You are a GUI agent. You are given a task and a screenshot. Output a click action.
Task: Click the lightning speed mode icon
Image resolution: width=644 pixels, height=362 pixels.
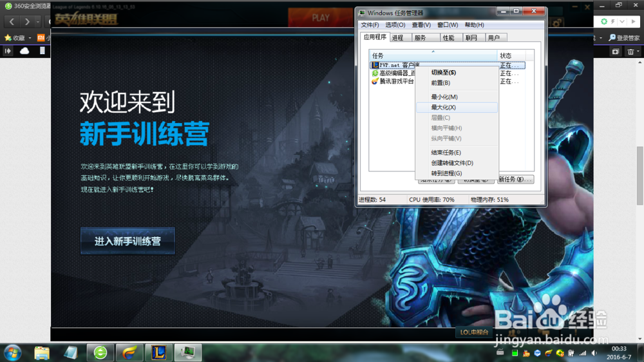(613, 21)
